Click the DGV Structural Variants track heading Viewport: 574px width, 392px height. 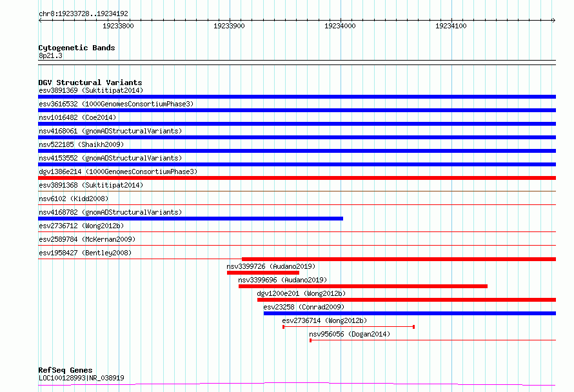click(90, 83)
